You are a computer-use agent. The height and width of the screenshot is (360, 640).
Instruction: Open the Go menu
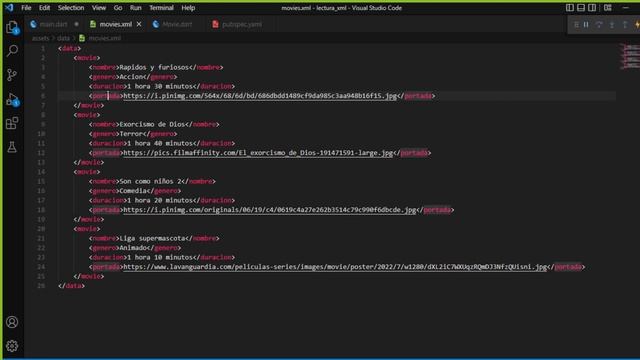click(x=118, y=8)
